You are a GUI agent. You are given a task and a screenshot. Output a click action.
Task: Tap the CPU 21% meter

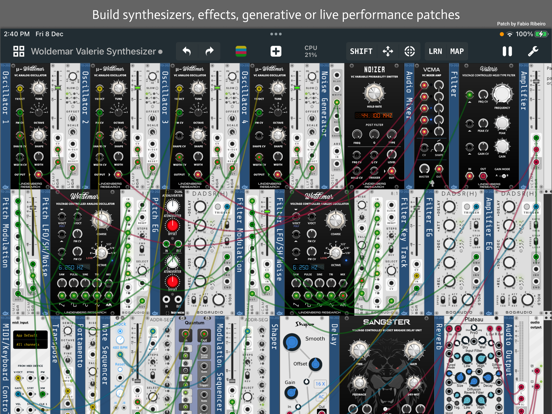point(311,51)
